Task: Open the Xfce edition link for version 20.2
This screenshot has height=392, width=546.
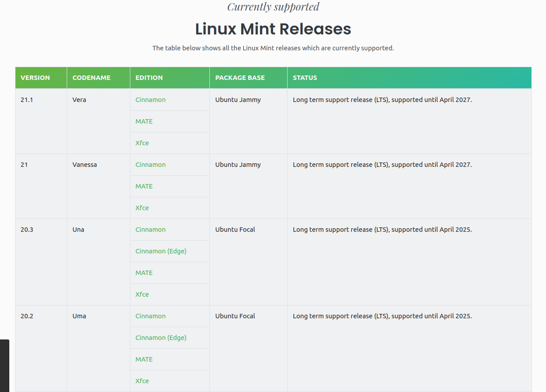Action: click(x=142, y=381)
